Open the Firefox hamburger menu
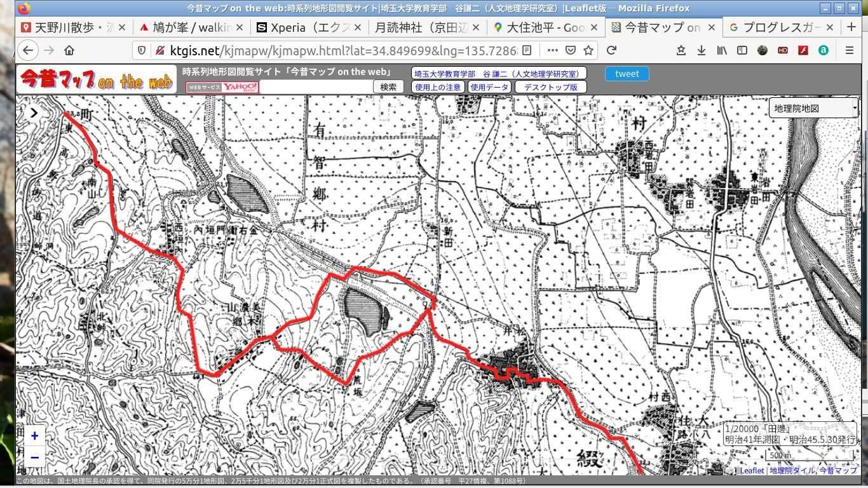The width and height of the screenshot is (868, 488). click(849, 50)
